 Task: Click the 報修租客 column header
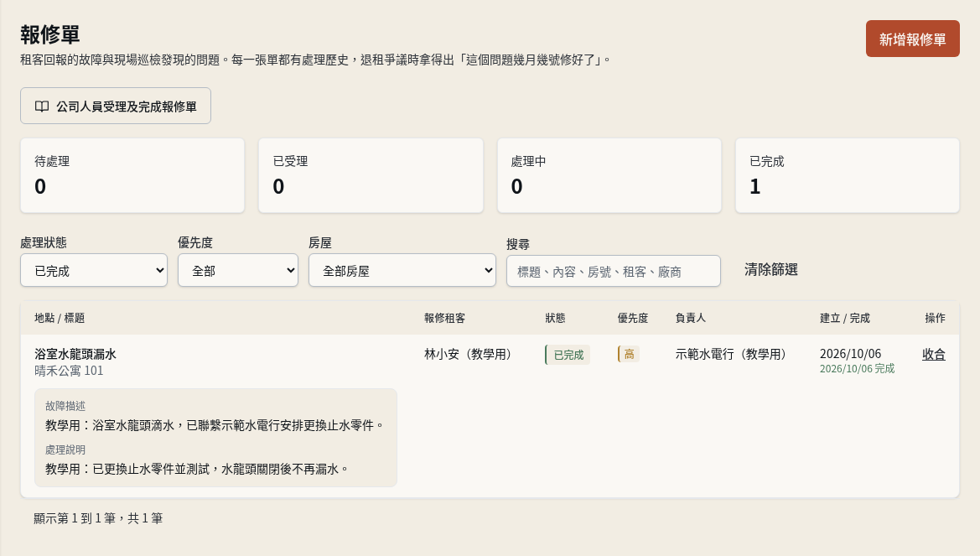pos(445,318)
